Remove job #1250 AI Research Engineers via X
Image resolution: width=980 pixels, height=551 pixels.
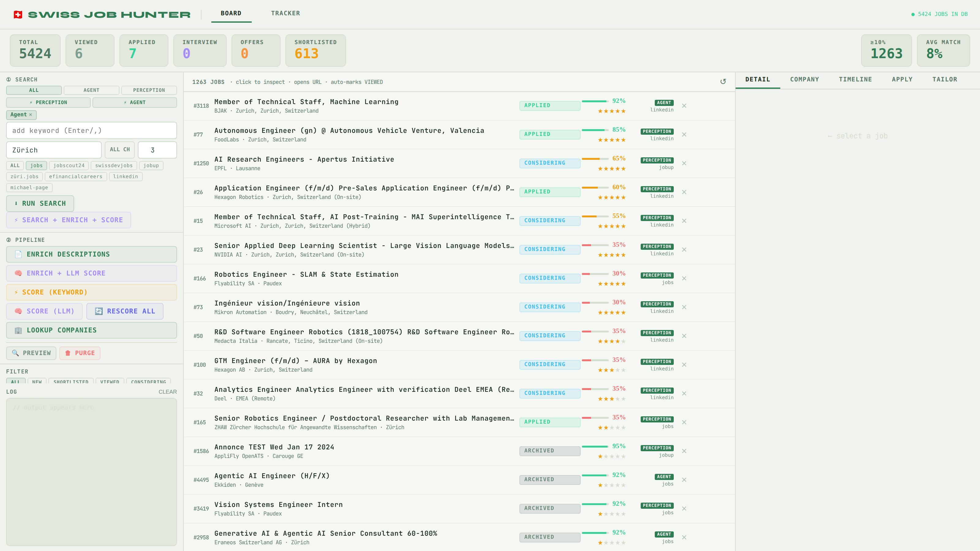[684, 163]
